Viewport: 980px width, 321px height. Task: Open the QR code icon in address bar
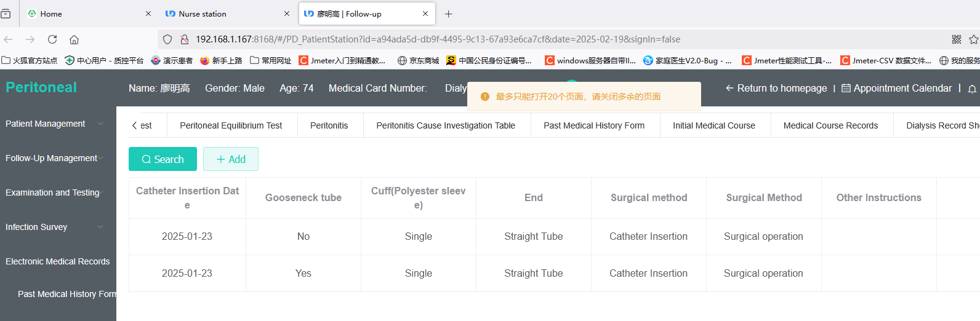(x=957, y=39)
